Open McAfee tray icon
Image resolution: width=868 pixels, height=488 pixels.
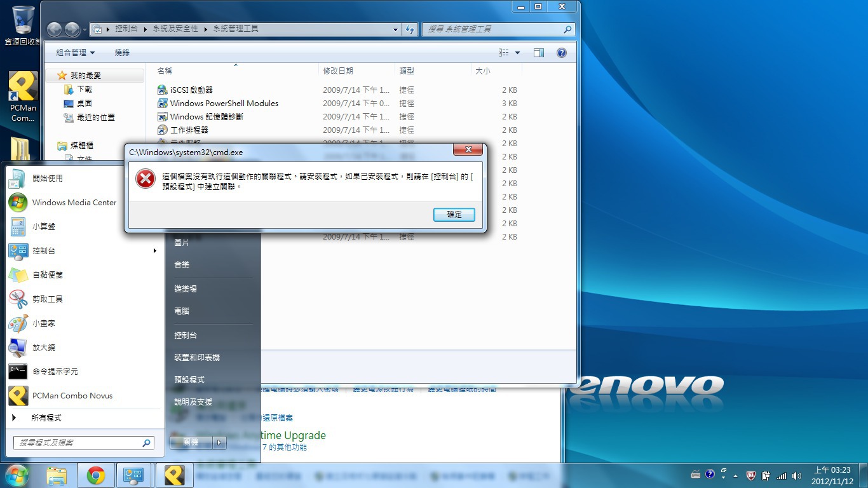[x=750, y=475]
